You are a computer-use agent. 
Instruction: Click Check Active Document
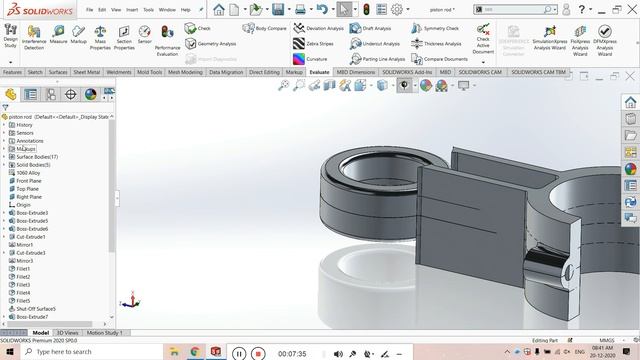(483, 39)
